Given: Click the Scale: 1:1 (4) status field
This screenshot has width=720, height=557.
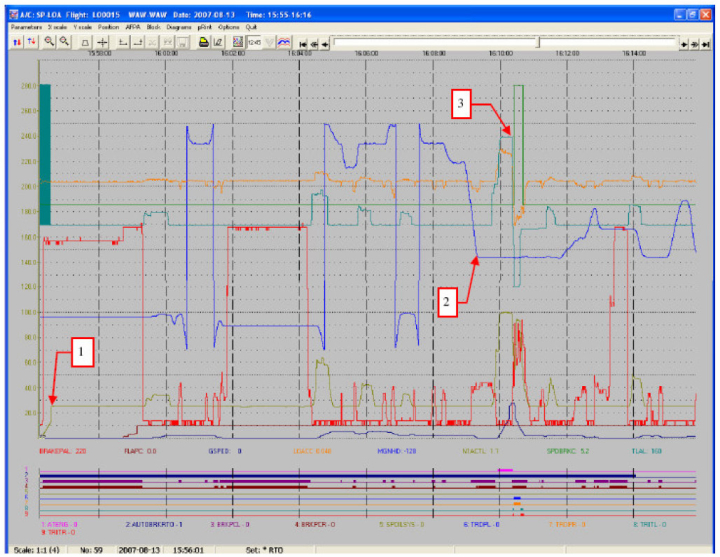Looking at the screenshot, I should tap(37, 550).
